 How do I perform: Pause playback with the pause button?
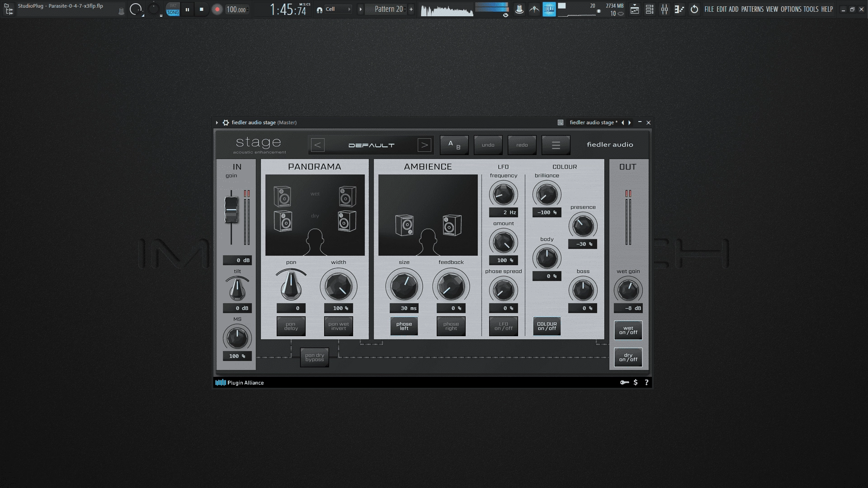[187, 9]
